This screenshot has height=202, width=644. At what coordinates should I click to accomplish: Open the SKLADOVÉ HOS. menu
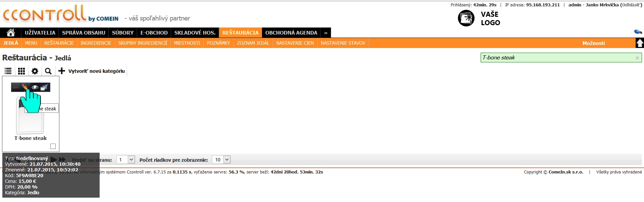(195, 33)
